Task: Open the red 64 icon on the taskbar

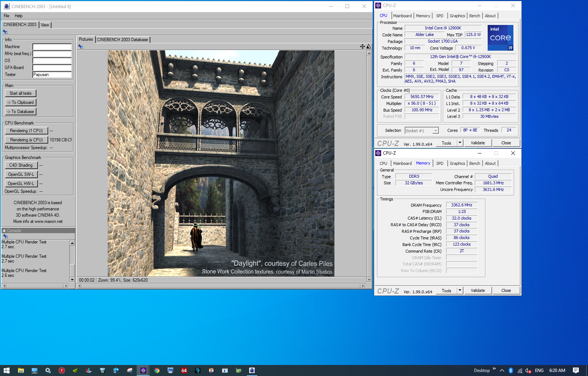Action: pos(184,370)
